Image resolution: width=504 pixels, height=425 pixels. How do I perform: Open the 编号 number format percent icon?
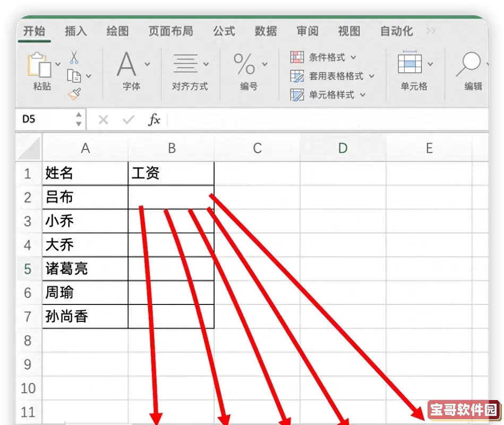[x=244, y=64]
